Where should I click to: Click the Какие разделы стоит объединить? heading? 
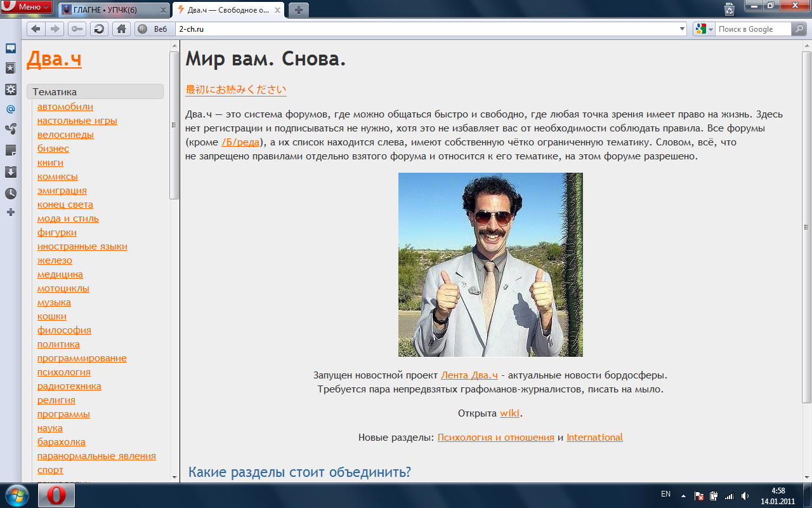tap(300, 472)
